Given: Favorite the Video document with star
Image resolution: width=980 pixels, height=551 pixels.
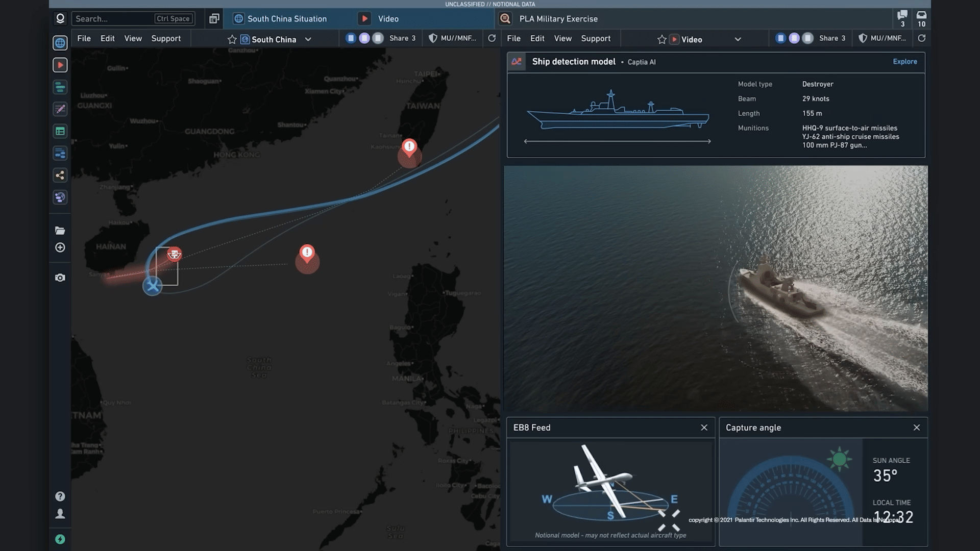Looking at the screenshot, I should [662, 39].
